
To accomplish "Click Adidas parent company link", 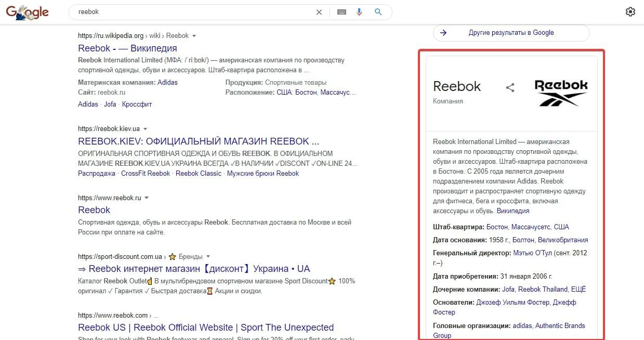I will click(x=167, y=82).
